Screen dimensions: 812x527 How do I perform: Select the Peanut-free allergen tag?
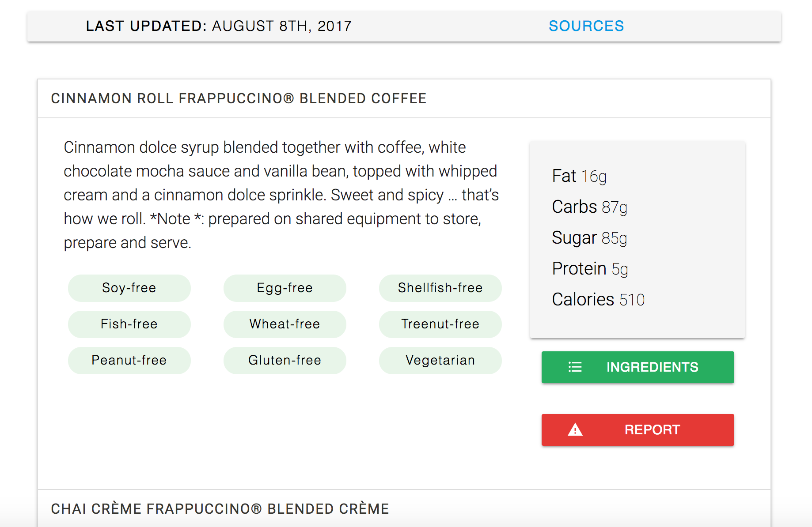pos(129,360)
